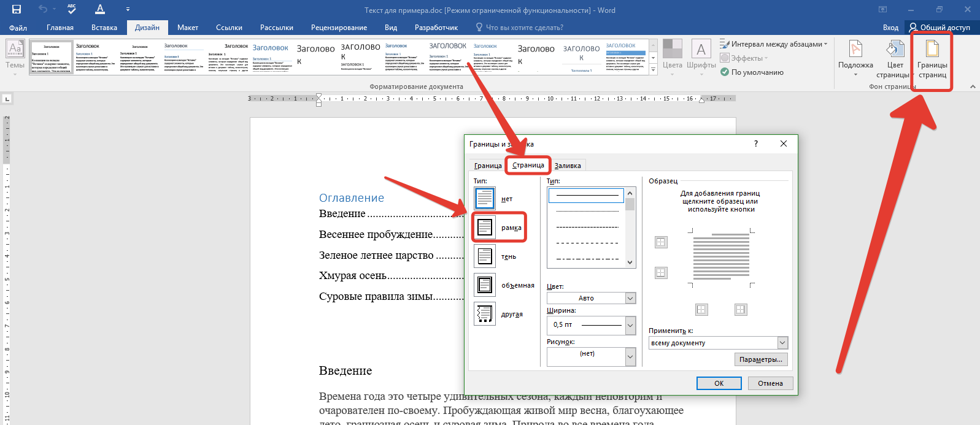Toggle left border button below preview

click(x=701, y=310)
